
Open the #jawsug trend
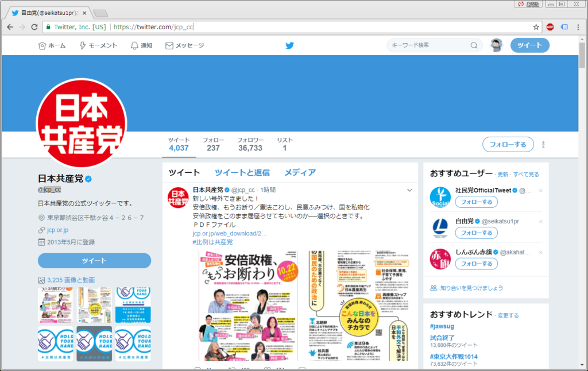pyautogui.click(x=442, y=326)
